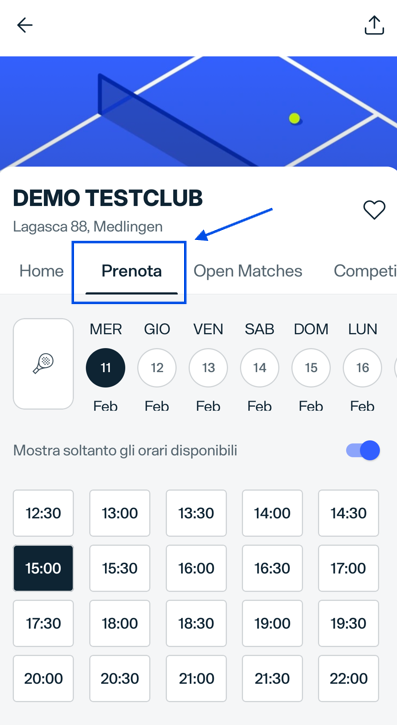Open the padel racket sport selector

tap(43, 363)
